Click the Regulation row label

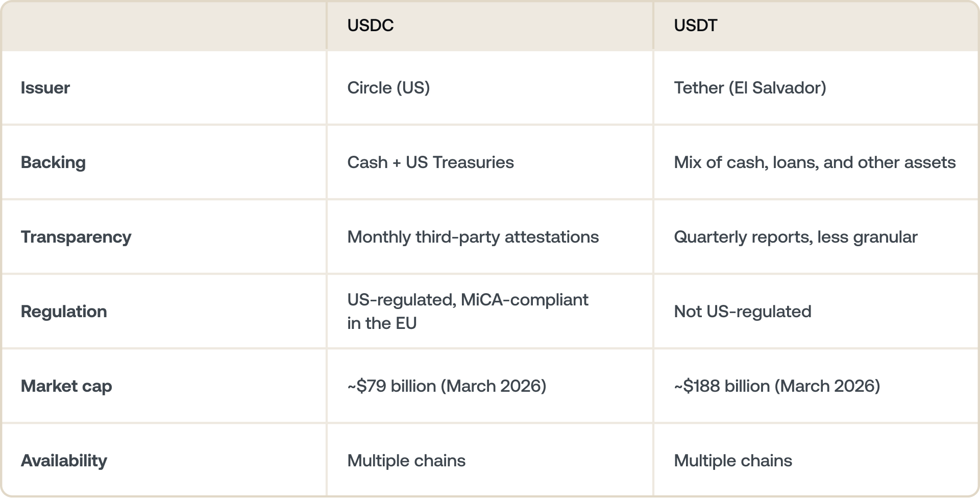tap(64, 312)
